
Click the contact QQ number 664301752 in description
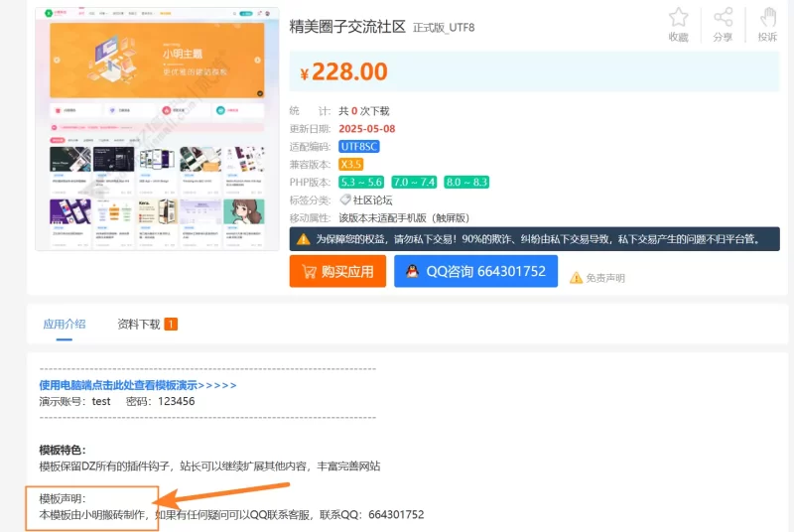(x=396, y=515)
